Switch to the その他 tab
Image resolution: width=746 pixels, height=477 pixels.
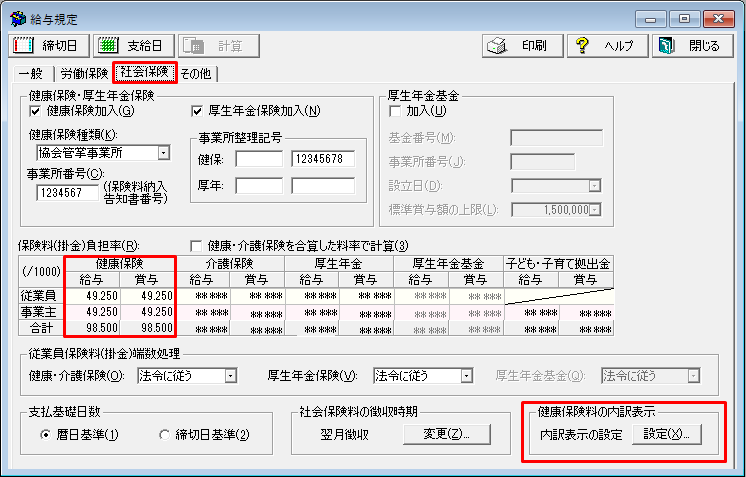click(196, 73)
